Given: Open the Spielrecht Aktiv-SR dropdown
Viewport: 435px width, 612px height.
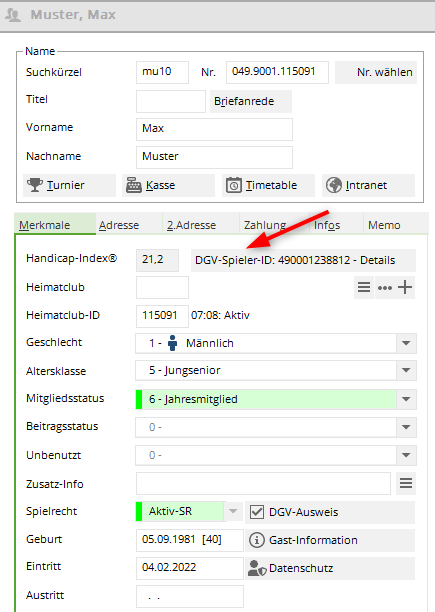Looking at the screenshot, I should [x=233, y=511].
